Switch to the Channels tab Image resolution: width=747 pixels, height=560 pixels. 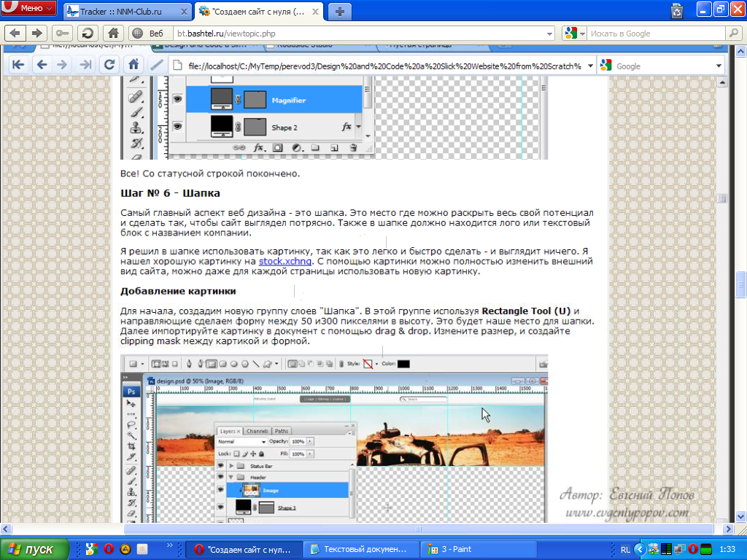point(258,431)
